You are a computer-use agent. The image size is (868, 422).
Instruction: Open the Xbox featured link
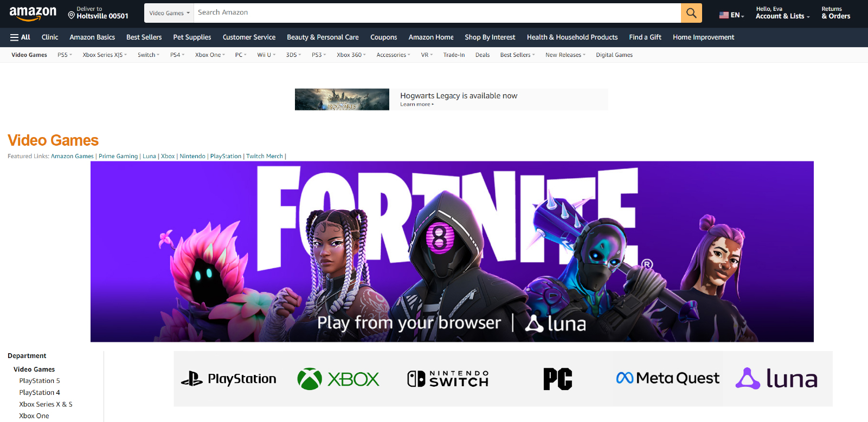point(168,156)
